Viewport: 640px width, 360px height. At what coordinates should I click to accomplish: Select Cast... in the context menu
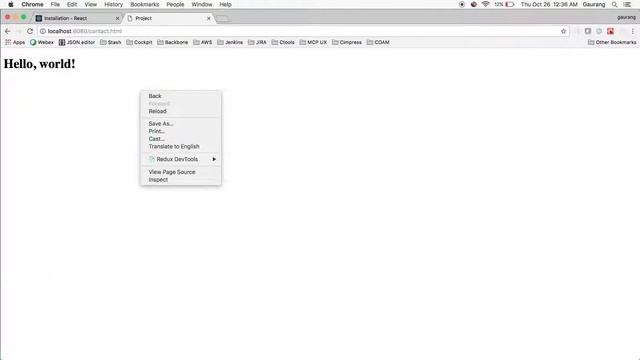click(181, 139)
